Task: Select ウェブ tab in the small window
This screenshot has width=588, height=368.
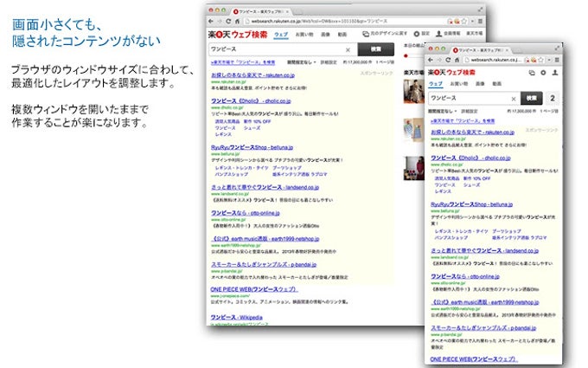Action: 435,84
